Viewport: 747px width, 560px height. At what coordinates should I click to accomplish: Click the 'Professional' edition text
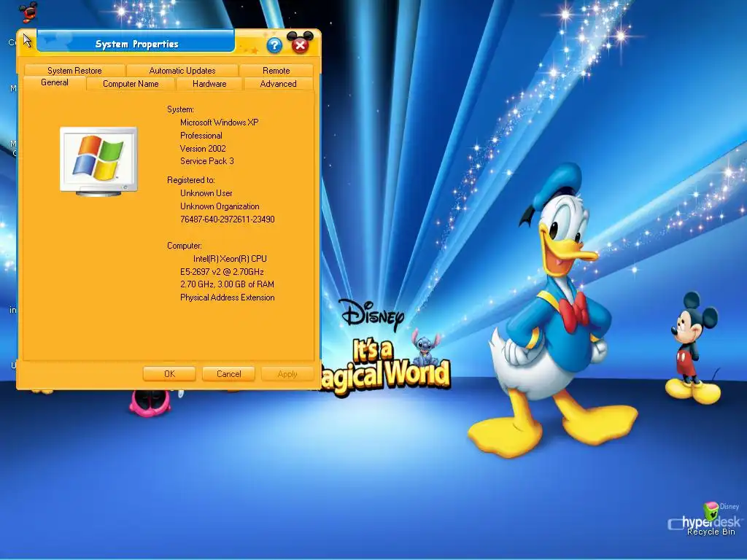pos(201,136)
